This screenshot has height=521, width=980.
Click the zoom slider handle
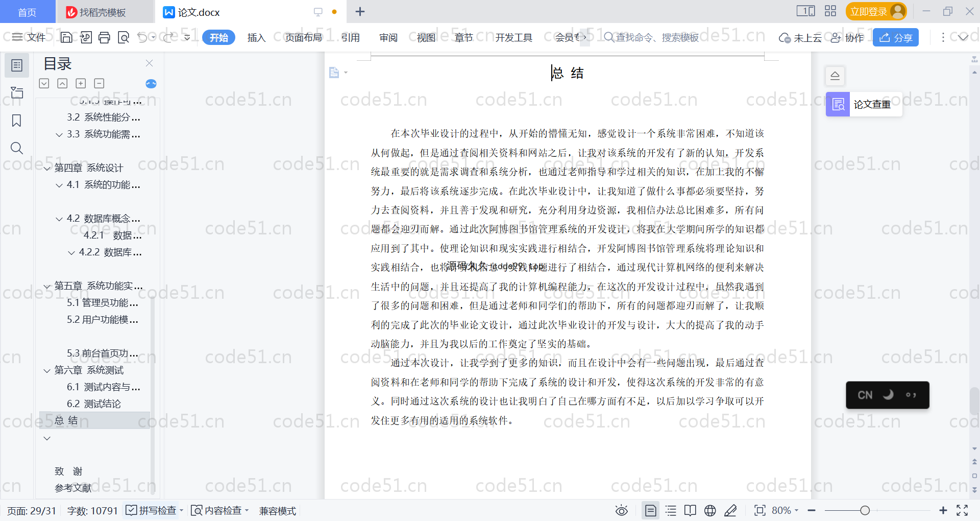tap(865, 510)
